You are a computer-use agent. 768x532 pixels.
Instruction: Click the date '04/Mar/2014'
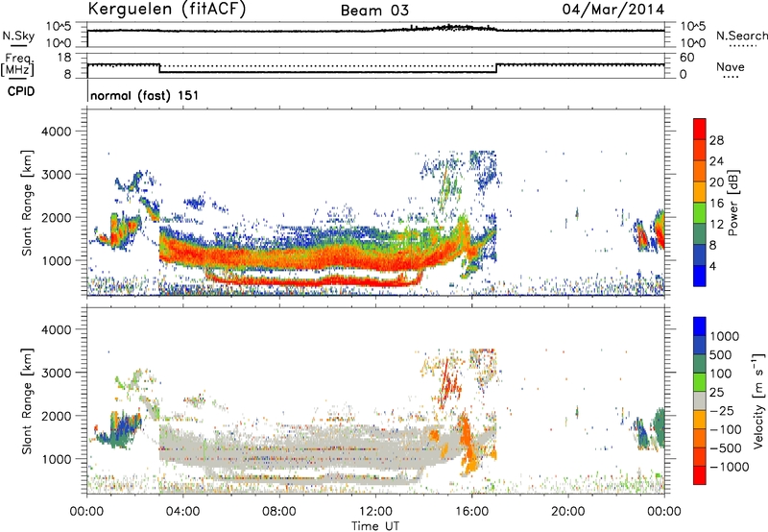[x=613, y=10]
